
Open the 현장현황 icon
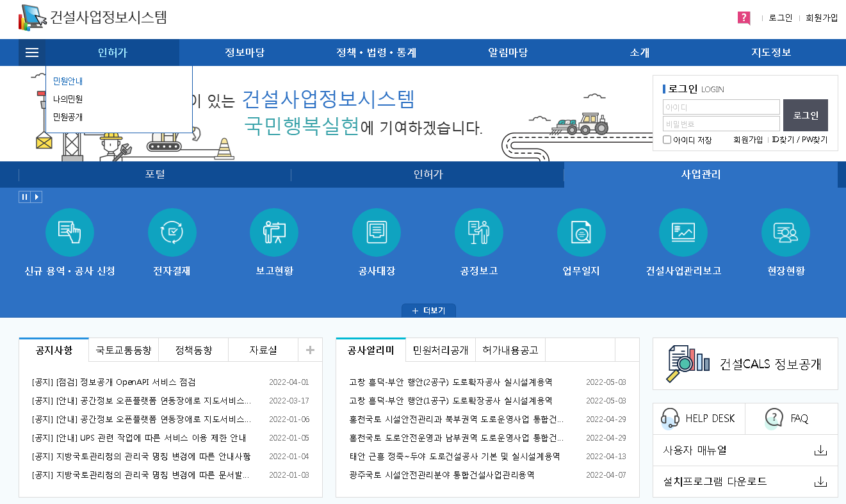(x=786, y=232)
